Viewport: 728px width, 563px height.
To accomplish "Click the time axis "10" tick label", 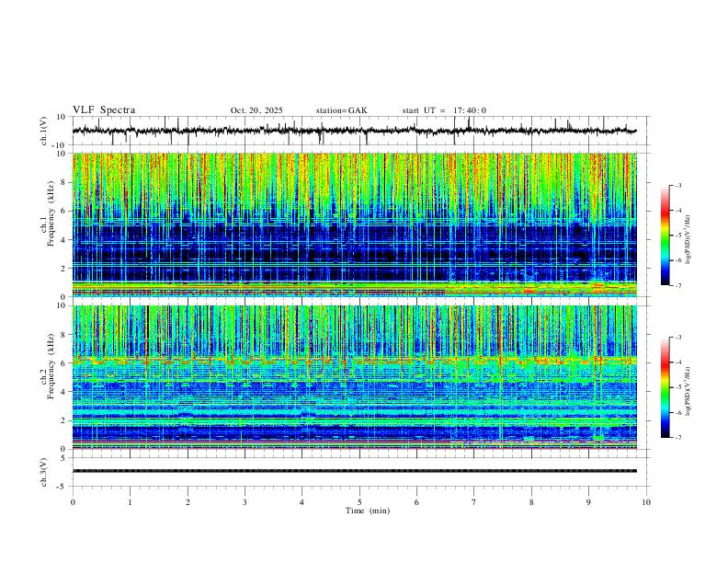I will [x=646, y=502].
